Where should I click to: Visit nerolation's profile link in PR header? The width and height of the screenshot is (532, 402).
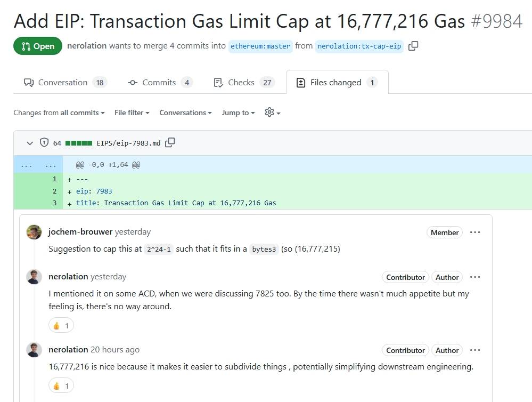[87, 45]
